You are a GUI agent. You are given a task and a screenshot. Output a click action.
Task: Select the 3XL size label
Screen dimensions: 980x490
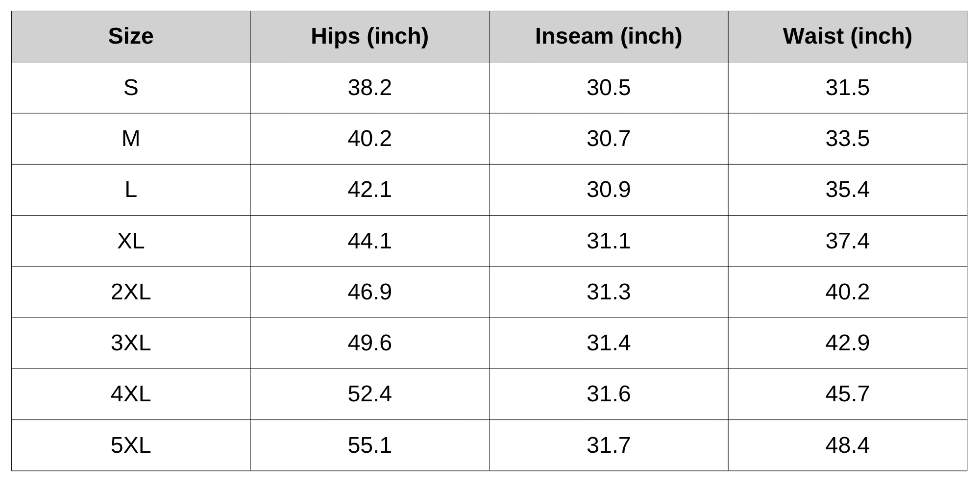click(x=131, y=343)
